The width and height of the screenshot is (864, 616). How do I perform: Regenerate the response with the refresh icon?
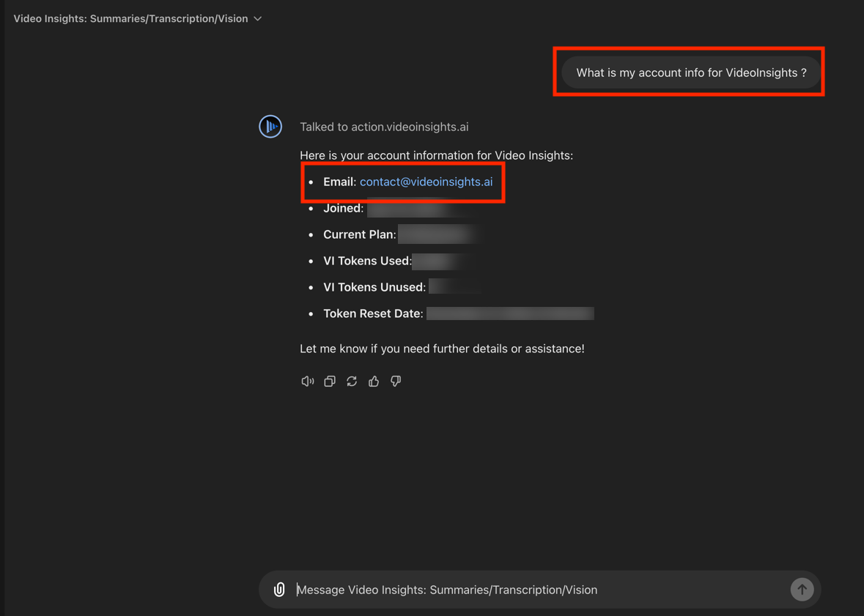(352, 382)
